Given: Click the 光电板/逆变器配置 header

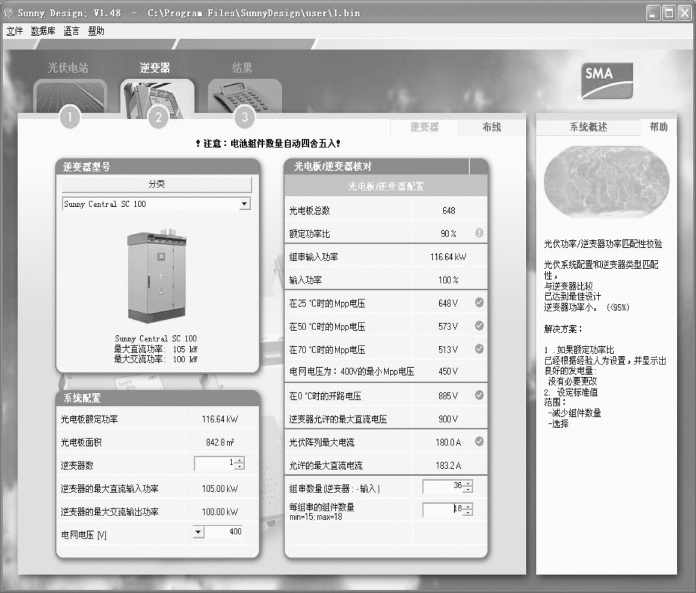Looking at the screenshot, I should (x=386, y=186).
